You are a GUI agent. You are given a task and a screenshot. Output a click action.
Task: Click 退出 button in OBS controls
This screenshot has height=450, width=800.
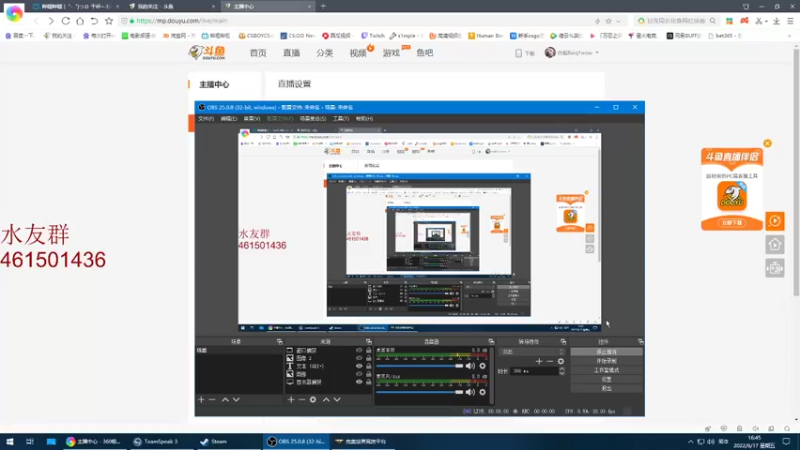606,389
